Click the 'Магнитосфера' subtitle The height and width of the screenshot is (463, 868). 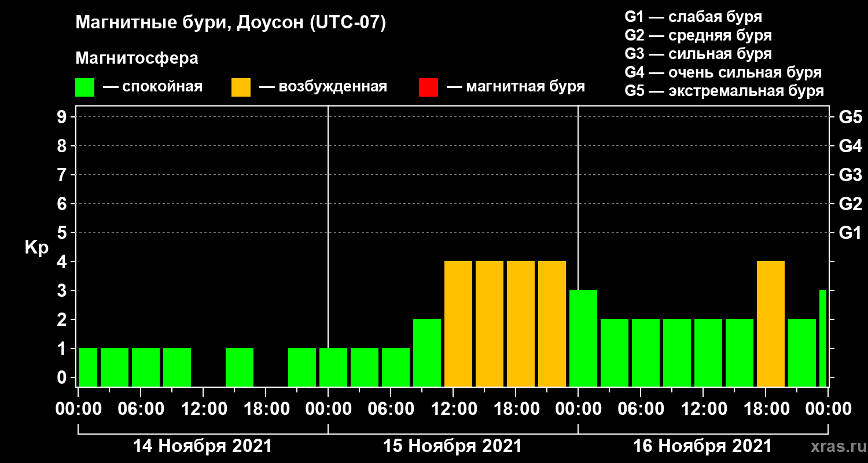137,58
